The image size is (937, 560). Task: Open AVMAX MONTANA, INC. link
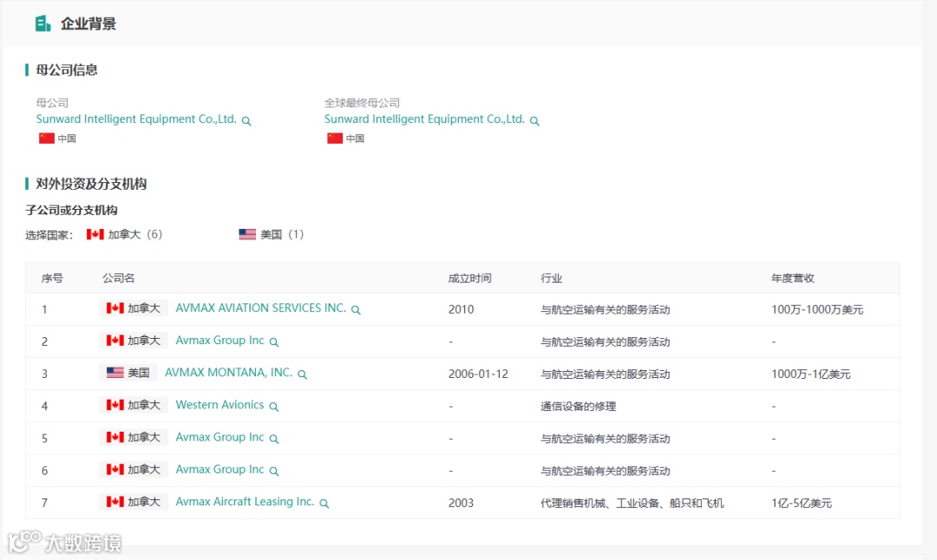tap(228, 373)
